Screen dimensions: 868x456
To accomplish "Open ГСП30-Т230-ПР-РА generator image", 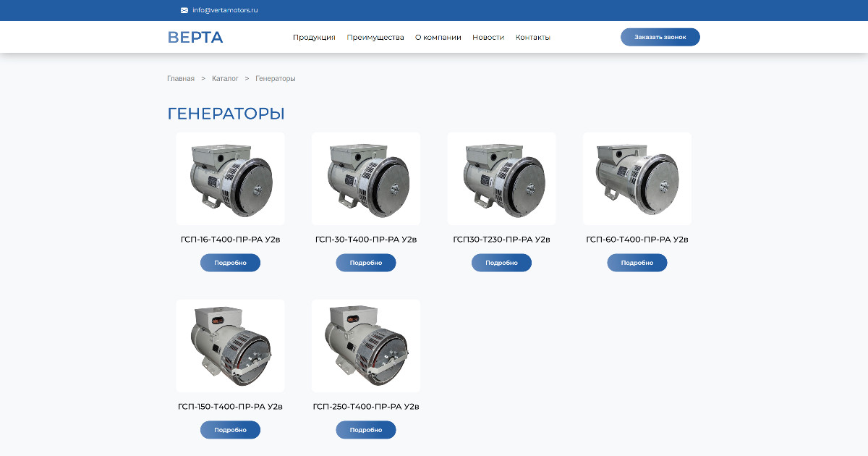I will (501, 179).
